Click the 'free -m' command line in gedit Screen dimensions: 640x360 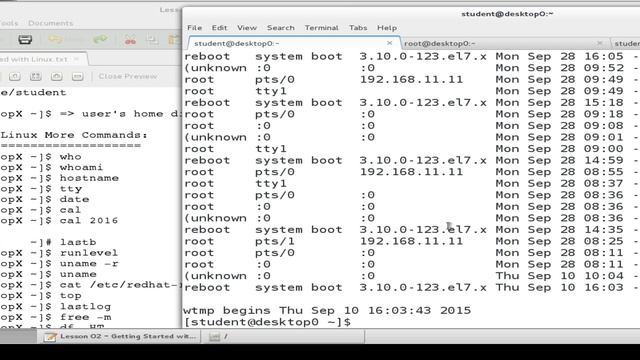click(x=56, y=317)
